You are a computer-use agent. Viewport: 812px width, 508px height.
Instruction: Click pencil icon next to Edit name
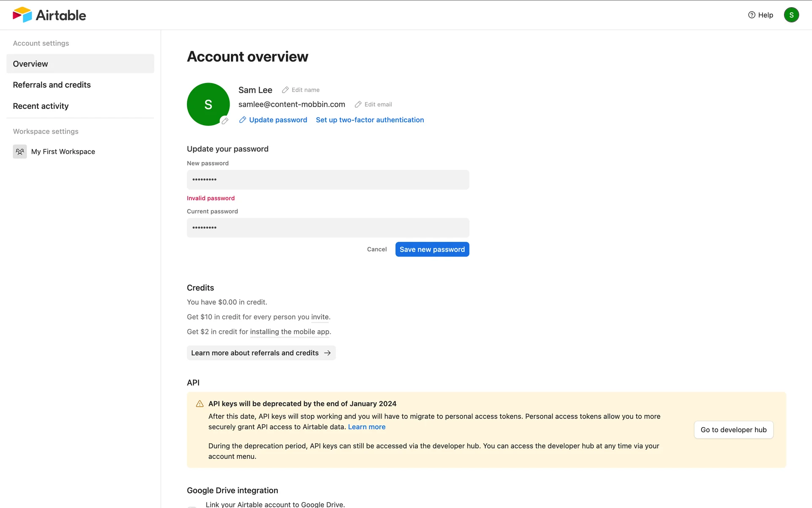(285, 90)
